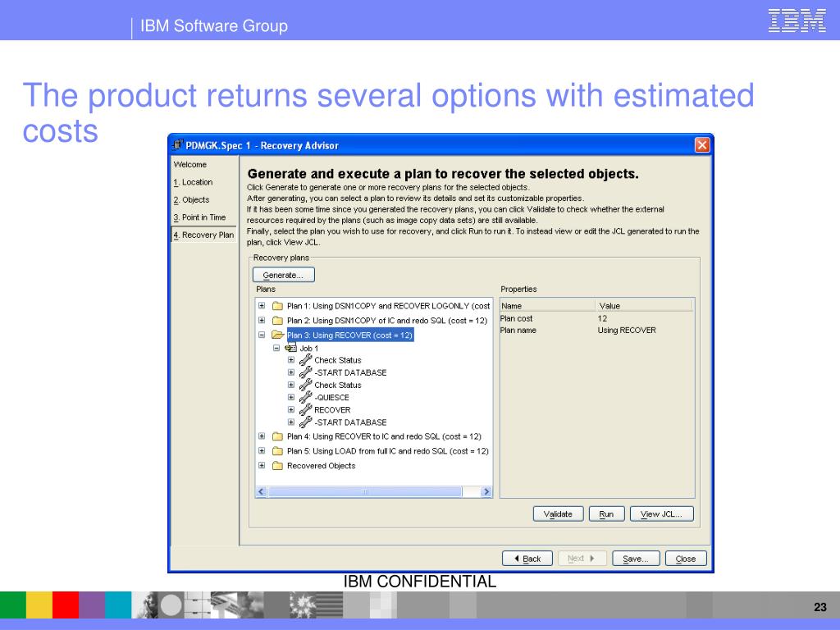
Task: Click the wrench icon beside first Check Status
Action: [305, 360]
